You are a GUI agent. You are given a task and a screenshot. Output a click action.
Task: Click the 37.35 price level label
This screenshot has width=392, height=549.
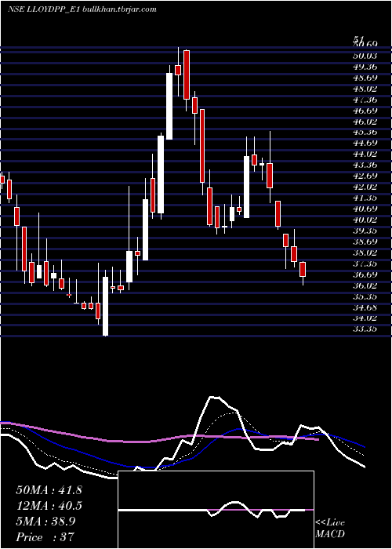365,264
